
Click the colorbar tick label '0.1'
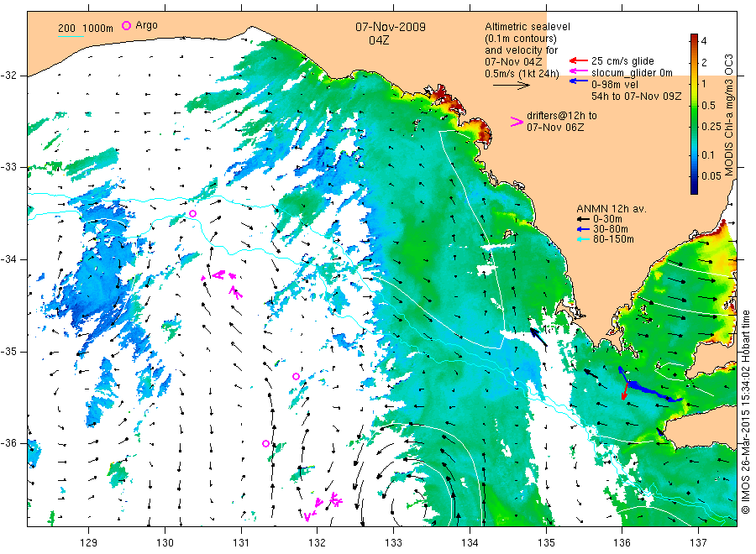point(708,155)
